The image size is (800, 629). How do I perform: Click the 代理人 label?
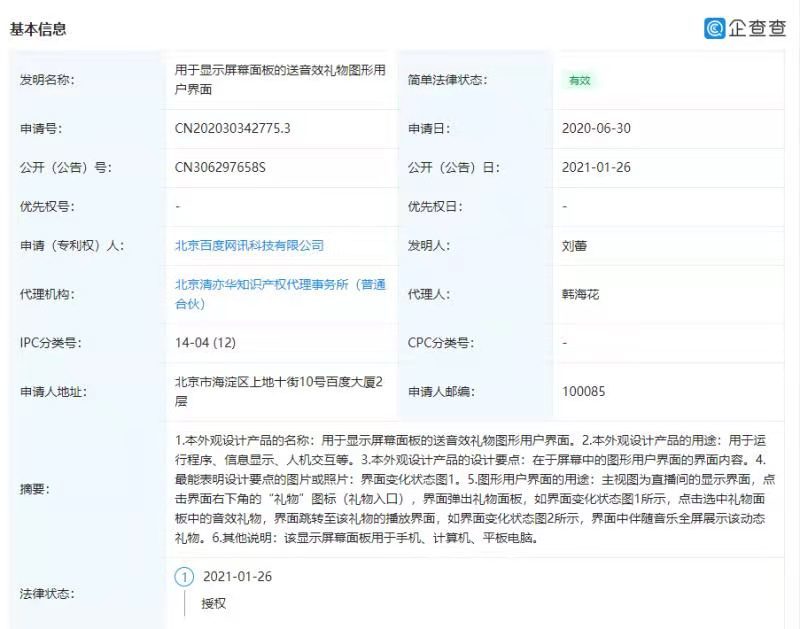(429, 294)
